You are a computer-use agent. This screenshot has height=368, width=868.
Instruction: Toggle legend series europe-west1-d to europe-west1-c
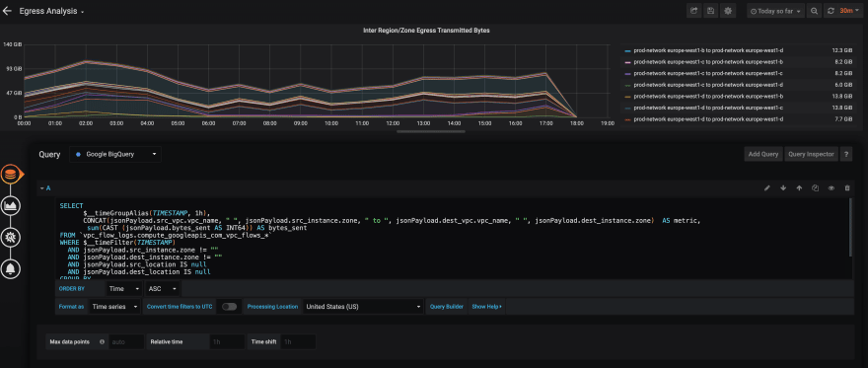[708, 108]
